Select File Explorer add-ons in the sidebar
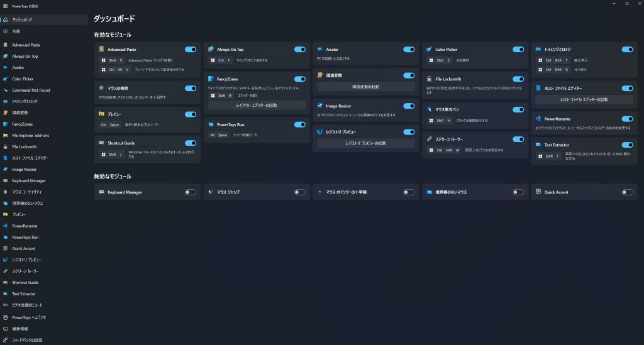This screenshot has width=644, height=345. (x=44, y=135)
